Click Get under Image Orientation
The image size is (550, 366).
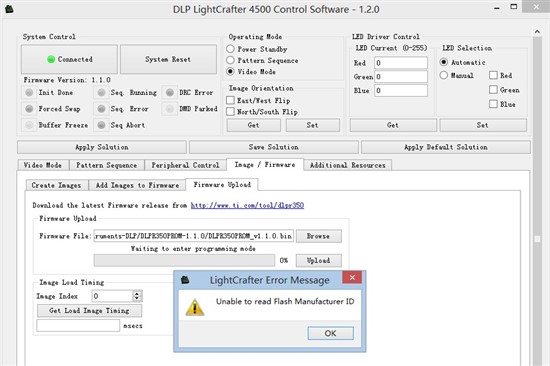tap(254, 125)
